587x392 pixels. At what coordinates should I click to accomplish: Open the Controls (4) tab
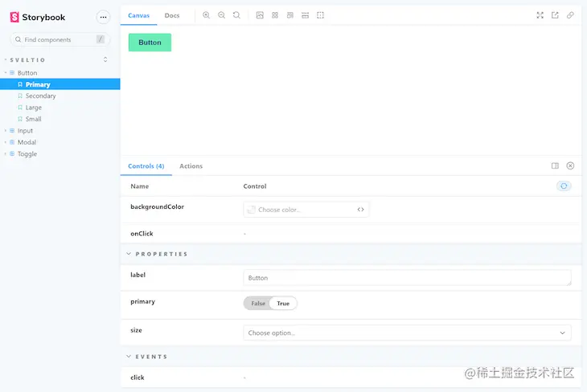coord(146,166)
